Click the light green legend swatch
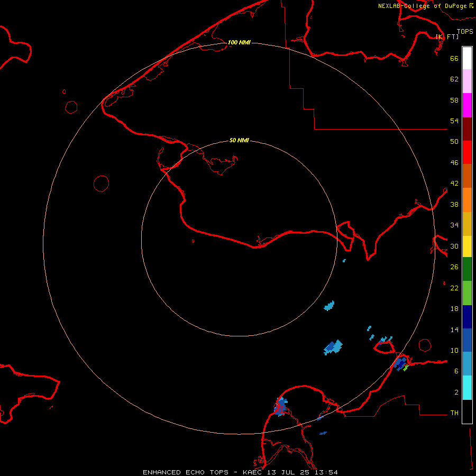 click(467, 293)
